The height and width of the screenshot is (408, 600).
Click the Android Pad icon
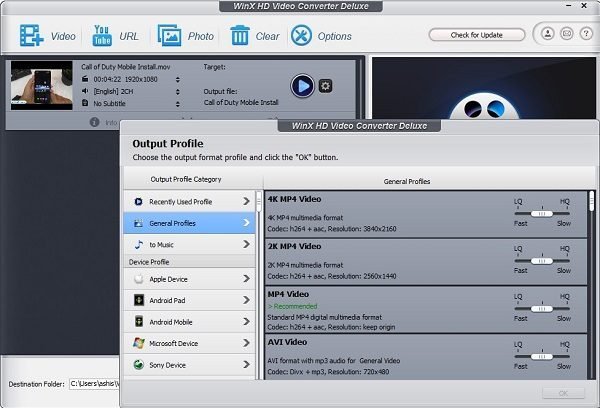tap(139, 300)
